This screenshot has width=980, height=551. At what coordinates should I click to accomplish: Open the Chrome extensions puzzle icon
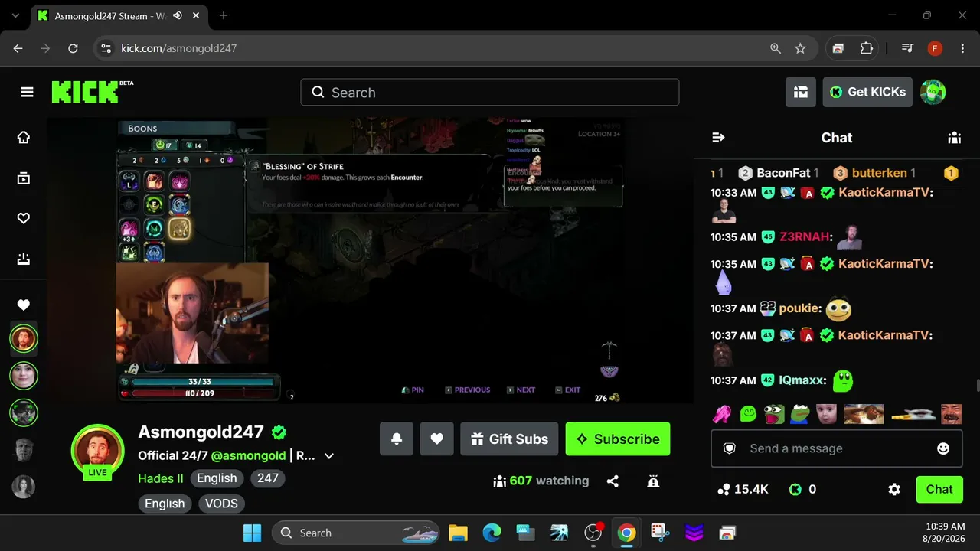[866, 48]
